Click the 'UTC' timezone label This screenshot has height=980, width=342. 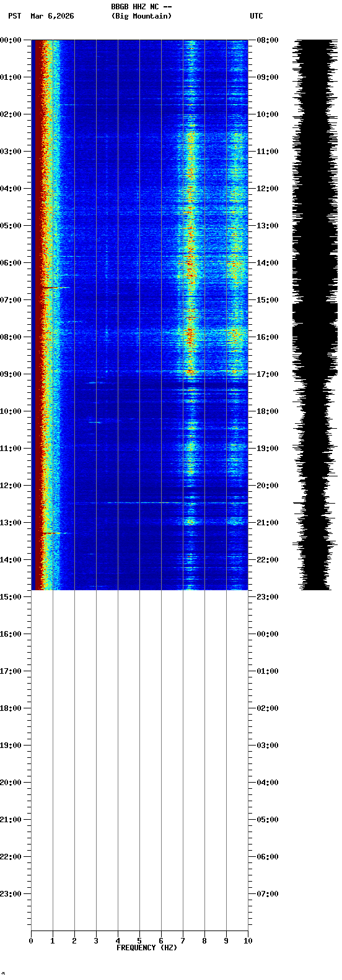click(x=256, y=16)
